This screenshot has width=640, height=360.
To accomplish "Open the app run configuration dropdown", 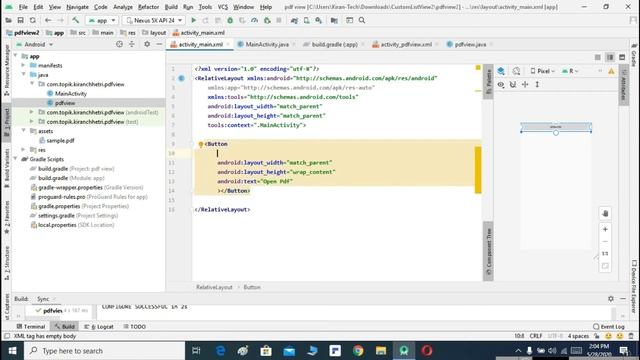I will pyautogui.click(x=102, y=20).
